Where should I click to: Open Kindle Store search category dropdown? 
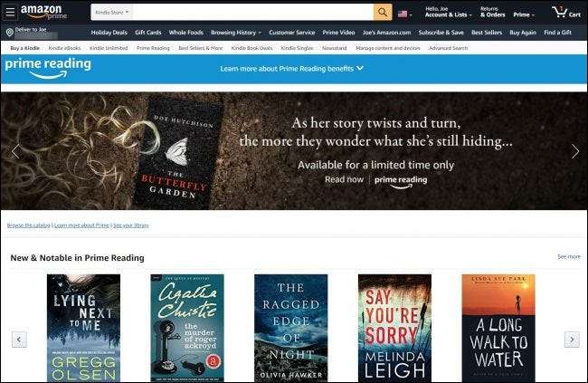(x=112, y=13)
